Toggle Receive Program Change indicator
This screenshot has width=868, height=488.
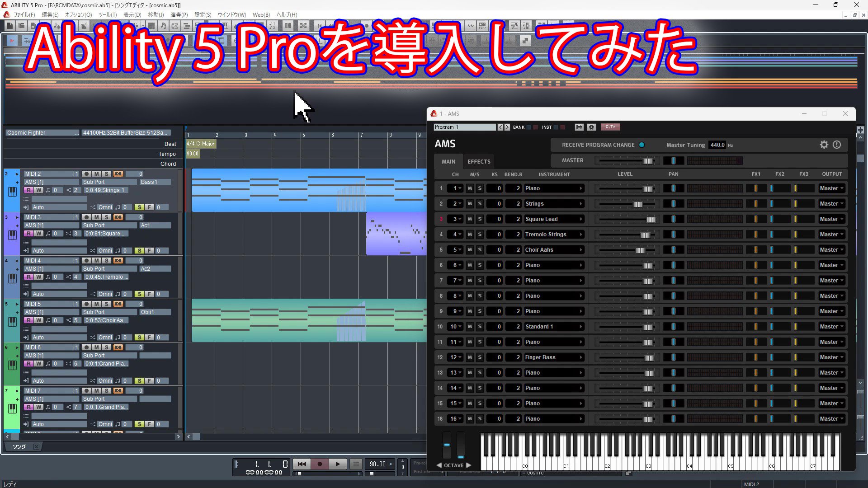(x=642, y=145)
